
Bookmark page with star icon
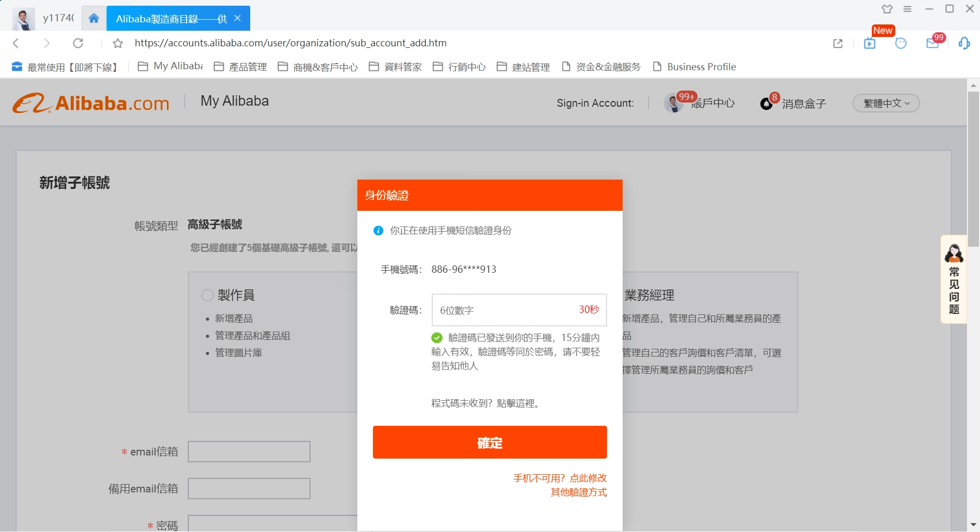coord(118,43)
